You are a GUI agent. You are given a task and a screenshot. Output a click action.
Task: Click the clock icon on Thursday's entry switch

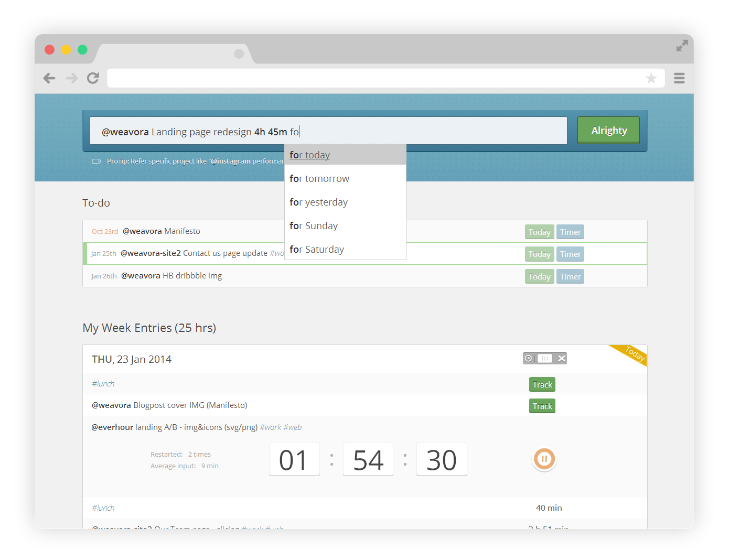click(529, 359)
